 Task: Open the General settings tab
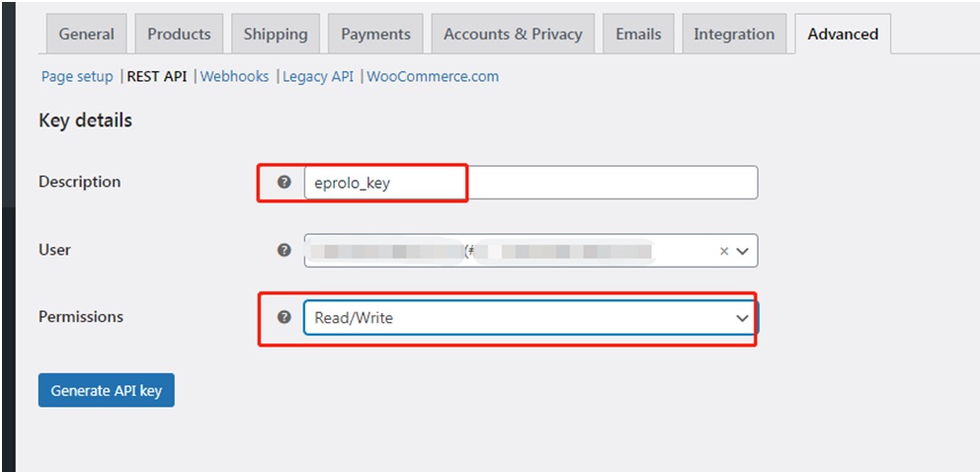click(87, 34)
